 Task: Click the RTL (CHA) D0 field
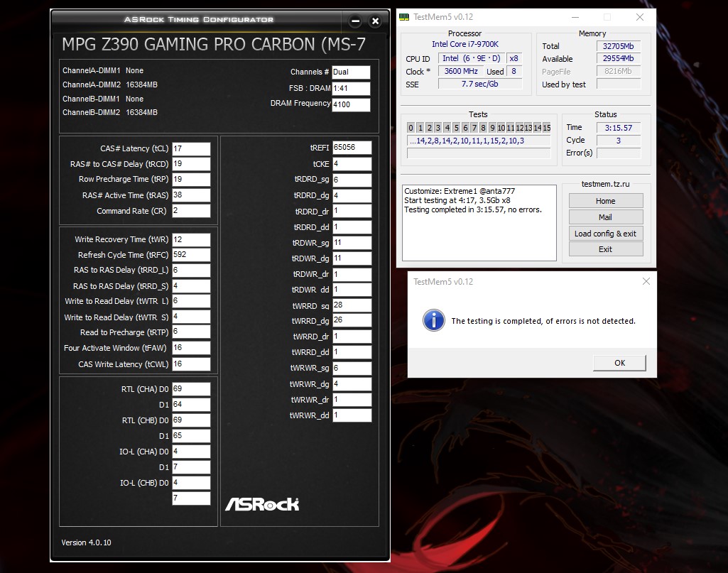coord(191,389)
